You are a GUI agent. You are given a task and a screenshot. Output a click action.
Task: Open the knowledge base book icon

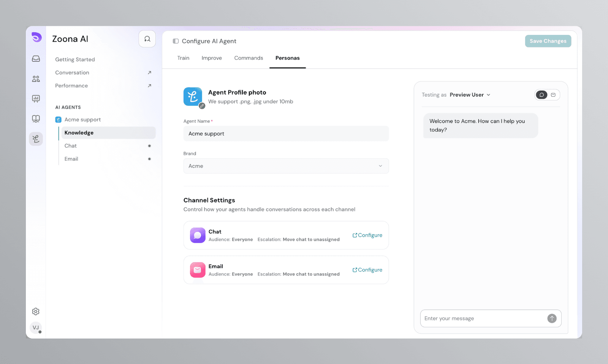(x=36, y=119)
